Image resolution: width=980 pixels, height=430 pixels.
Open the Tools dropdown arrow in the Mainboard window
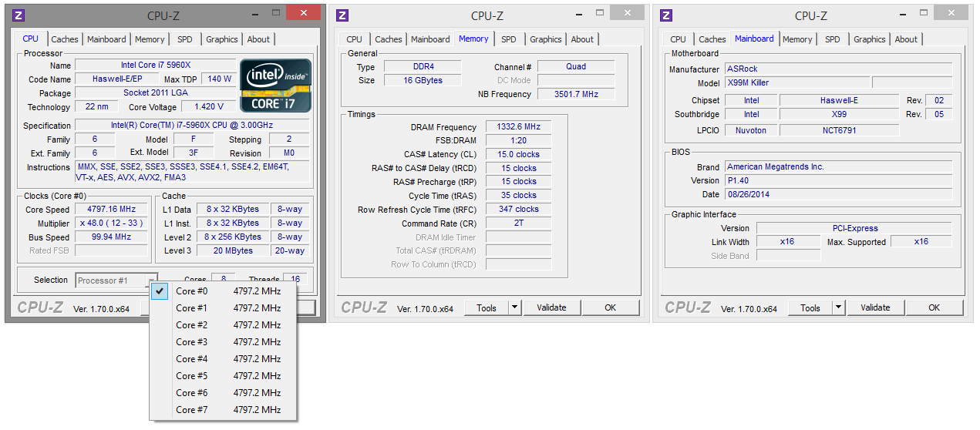tap(839, 307)
